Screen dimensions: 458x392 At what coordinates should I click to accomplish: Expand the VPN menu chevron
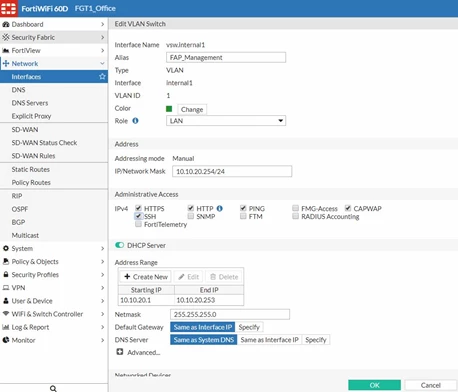[x=102, y=288]
